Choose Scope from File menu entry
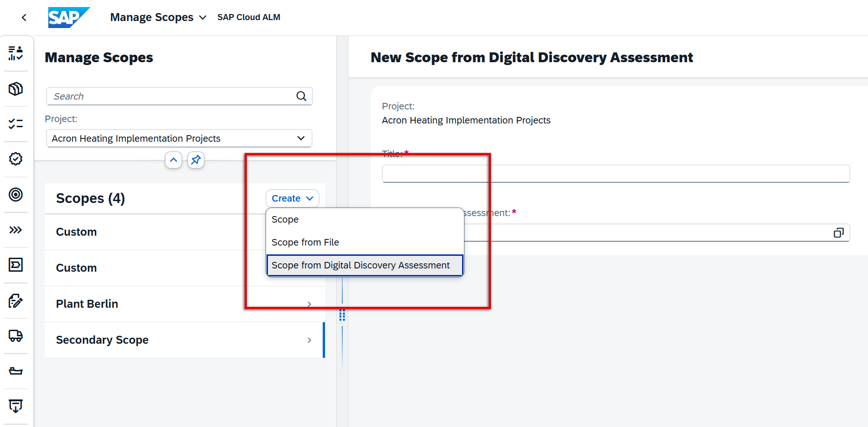This screenshot has width=868, height=427. tap(305, 242)
